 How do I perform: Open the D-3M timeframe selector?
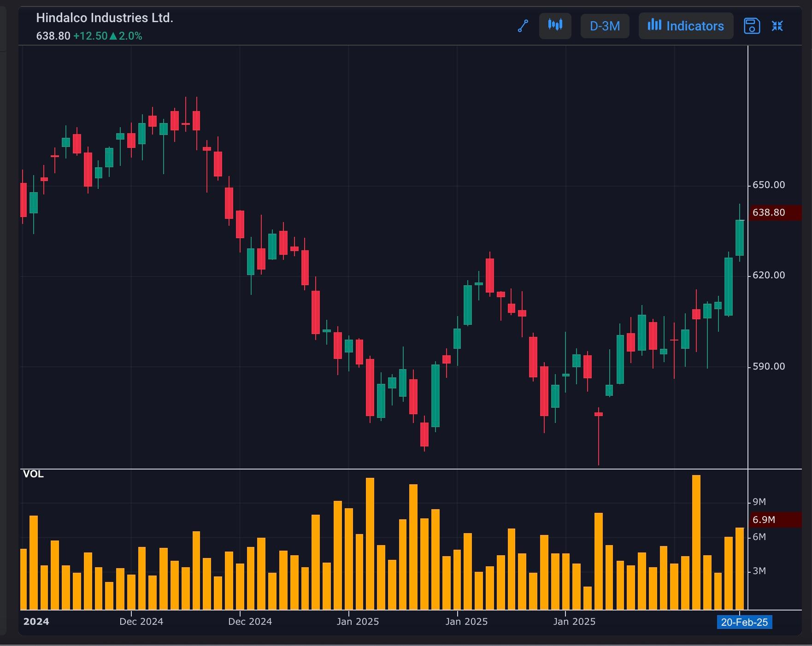[605, 26]
